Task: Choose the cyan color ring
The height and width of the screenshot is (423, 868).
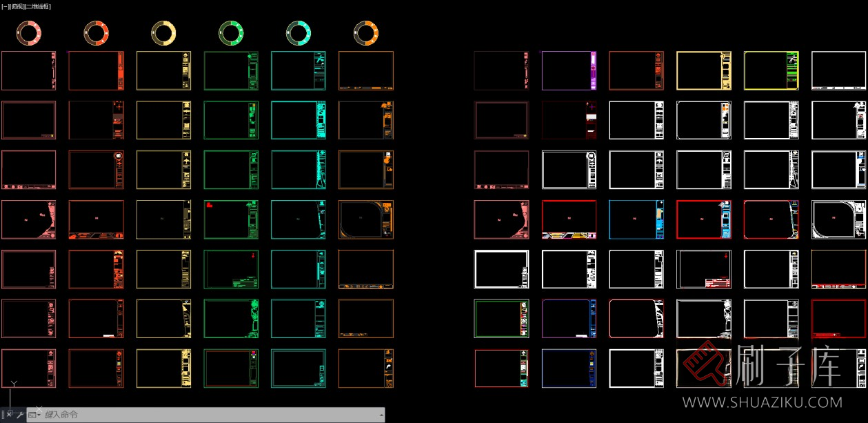Action: pos(299,32)
